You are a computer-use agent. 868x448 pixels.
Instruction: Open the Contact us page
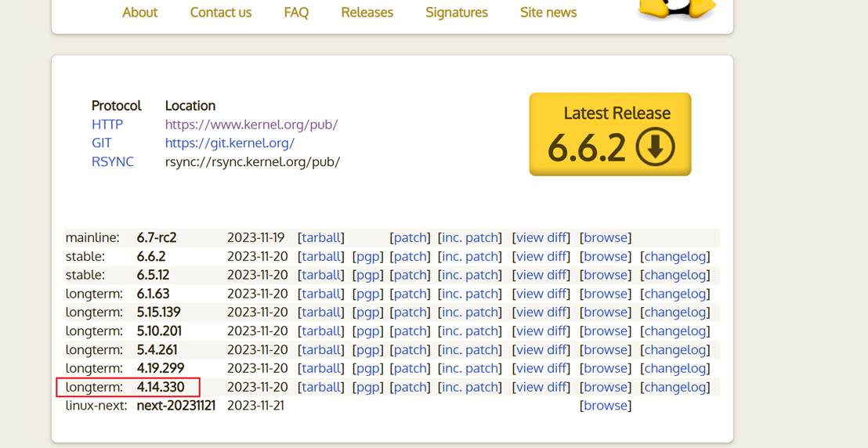coord(220,13)
